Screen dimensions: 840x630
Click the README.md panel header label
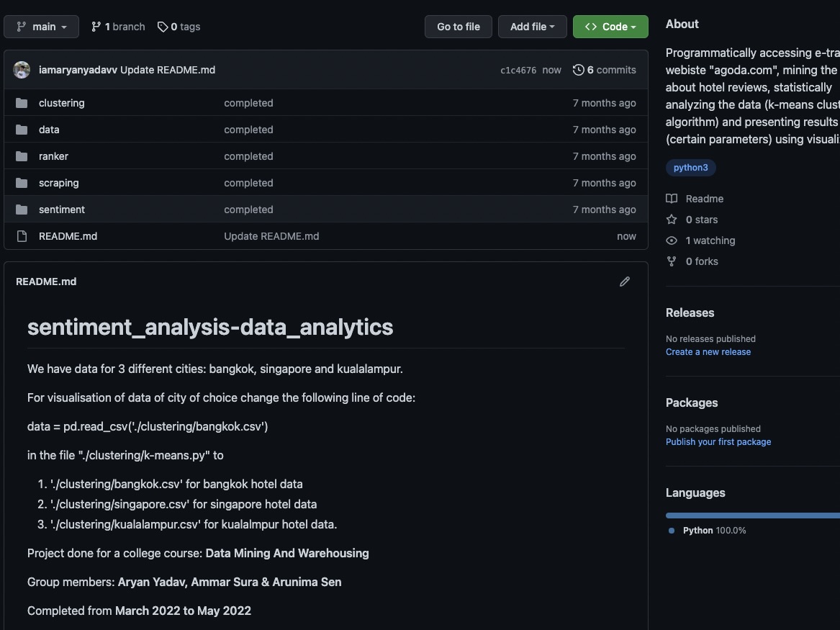pos(46,282)
